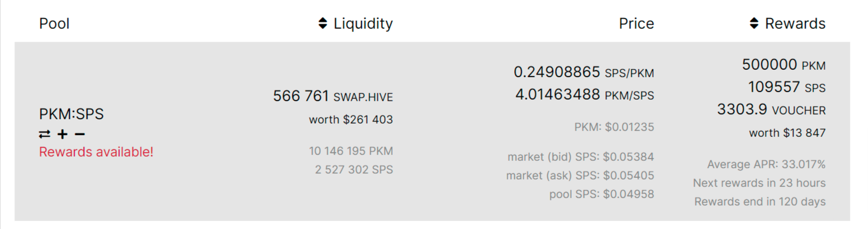The width and height of the screenshot is (868, 229).
Task: Click the Rewards column header text
Action: pyautogui.click(x=795, y=23)
